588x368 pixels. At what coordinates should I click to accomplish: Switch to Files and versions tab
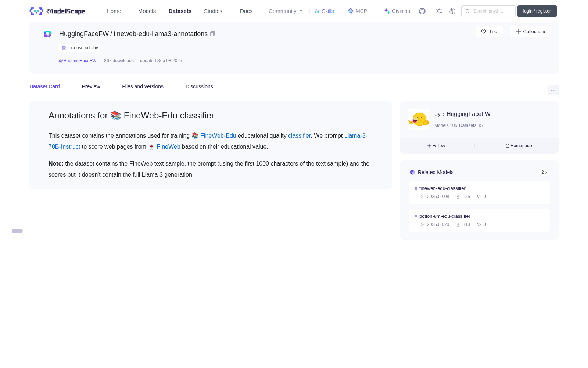143,86
